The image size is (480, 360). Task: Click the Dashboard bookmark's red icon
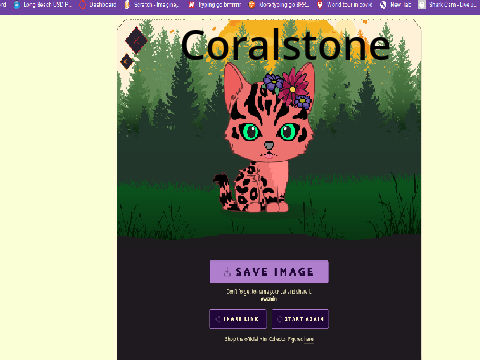click(82, 5)
